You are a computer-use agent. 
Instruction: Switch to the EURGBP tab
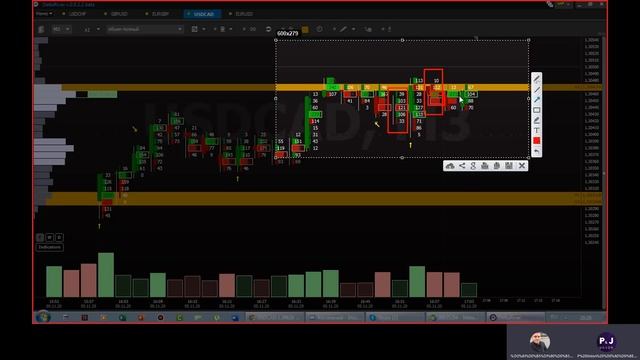tap(158, 14)
